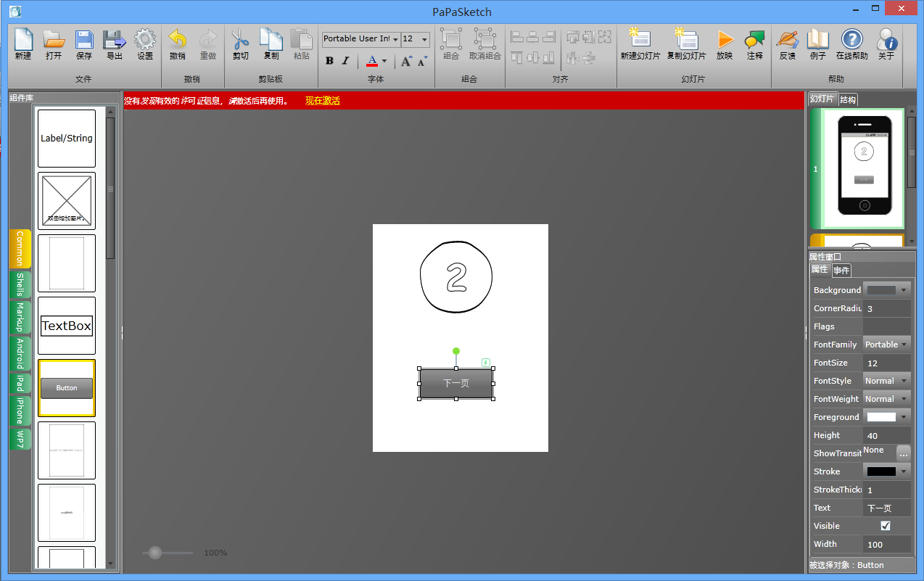Open Stroke black color dropdown
The height and width of the screenshot is (581, 924).
[x=887, y=471]
